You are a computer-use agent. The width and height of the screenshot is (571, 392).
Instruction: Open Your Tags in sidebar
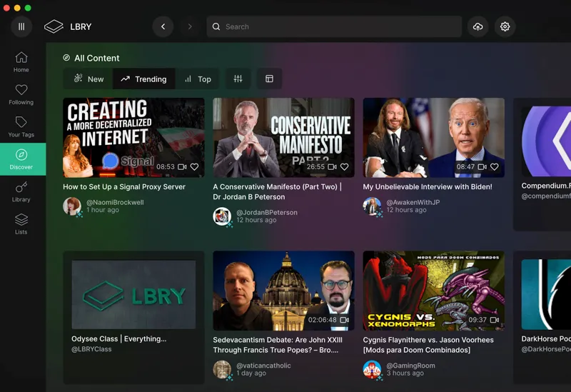[21, 127]
